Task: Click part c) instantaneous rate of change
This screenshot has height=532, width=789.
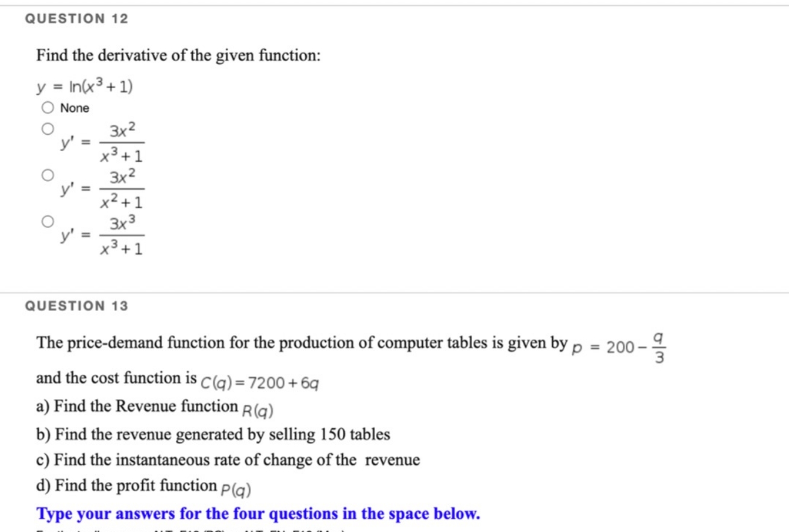Action: (x=228, y=460)
